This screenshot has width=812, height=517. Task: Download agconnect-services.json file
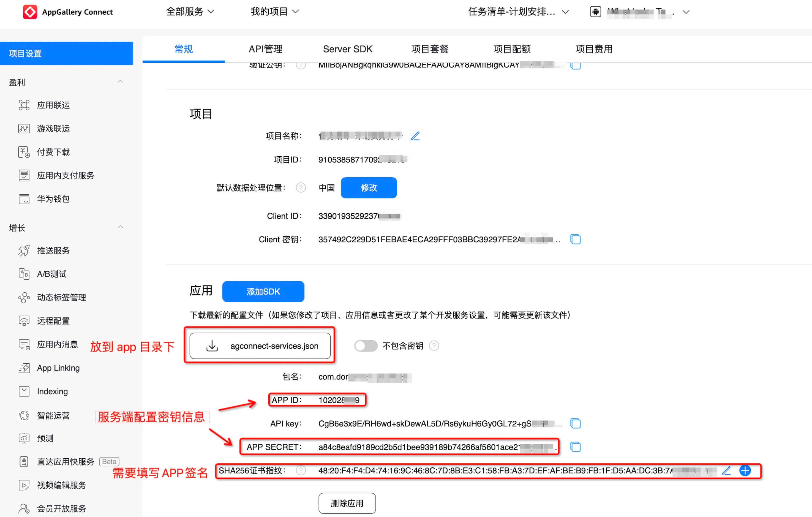(263, 345)
